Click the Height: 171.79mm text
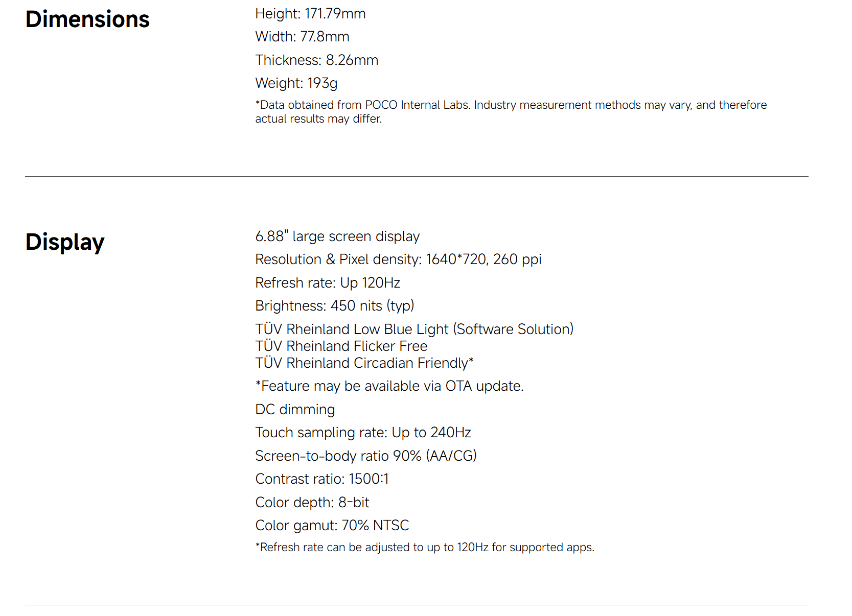Image resolution: width=852 pixels, height=616 pixels. (x=310, y=14)
